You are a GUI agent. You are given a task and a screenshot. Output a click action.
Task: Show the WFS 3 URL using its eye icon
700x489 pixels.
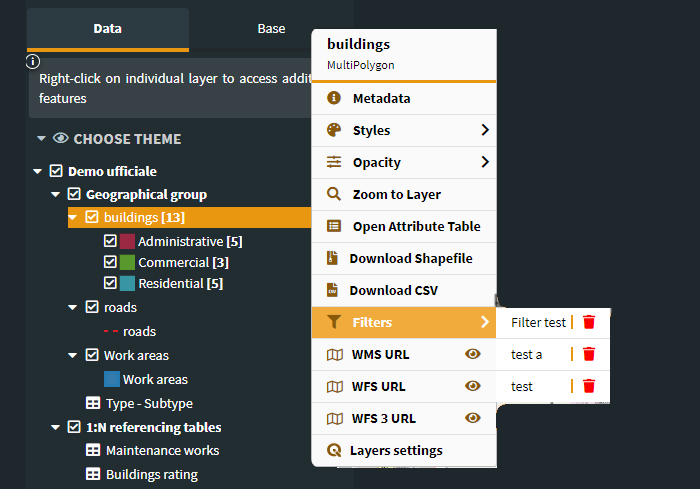pos(472,418)
